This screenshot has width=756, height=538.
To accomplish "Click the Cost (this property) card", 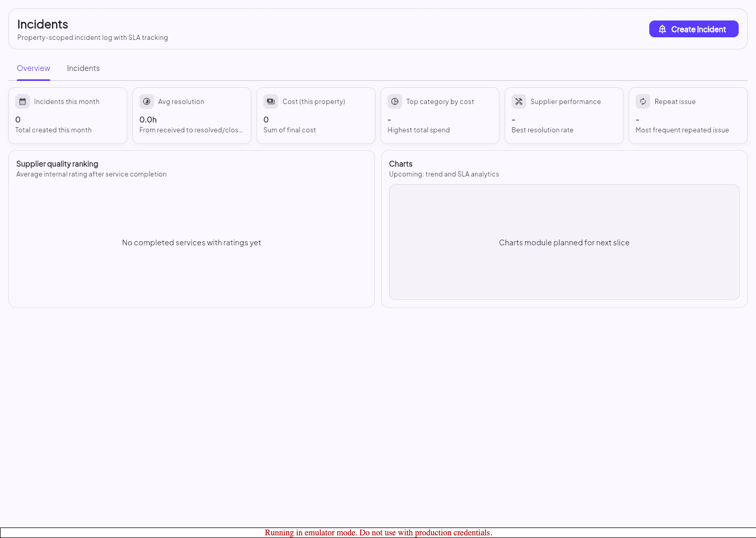I will [316, 115].
